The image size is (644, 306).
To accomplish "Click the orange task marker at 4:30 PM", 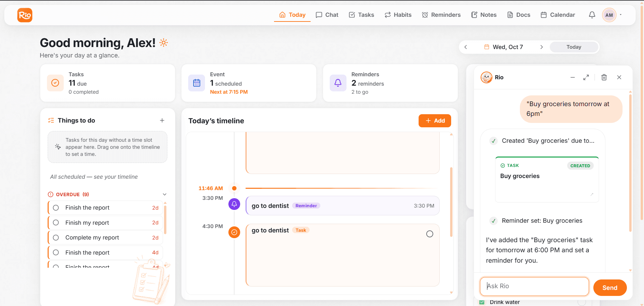I will click(x=234, y=232).
